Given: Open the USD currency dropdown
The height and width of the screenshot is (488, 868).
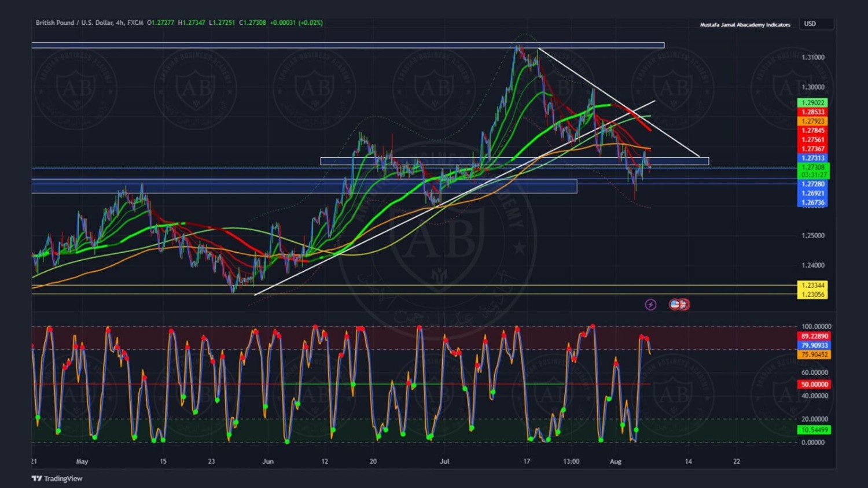Looking at the screenshot, I should click(x=816, y=24).
